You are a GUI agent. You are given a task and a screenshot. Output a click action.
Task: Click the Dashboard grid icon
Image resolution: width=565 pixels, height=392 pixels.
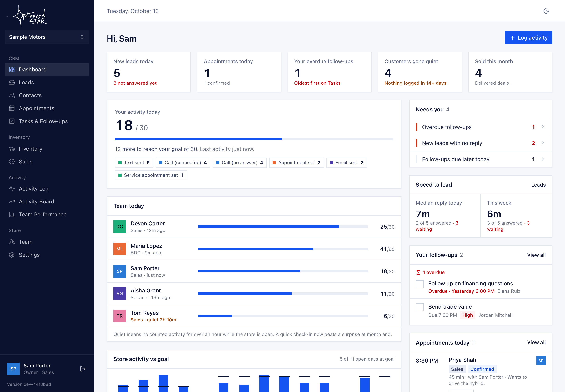(12, 70)
